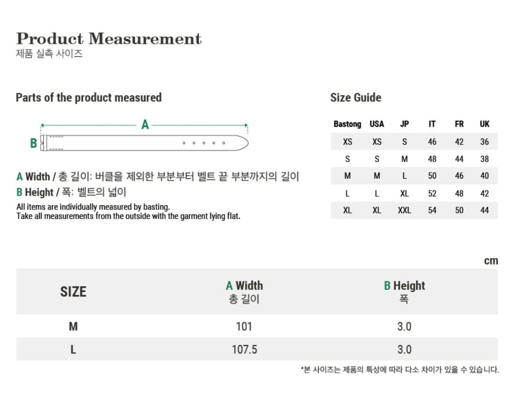532x414 pixels.
Task: Click the cm unit label
Action: pos(490,261)
